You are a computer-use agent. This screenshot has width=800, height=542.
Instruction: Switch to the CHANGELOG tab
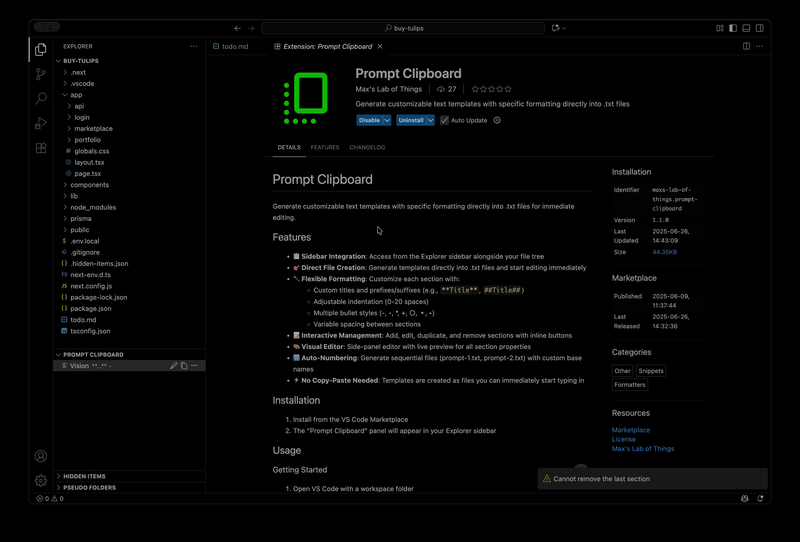tap(367, 147)
